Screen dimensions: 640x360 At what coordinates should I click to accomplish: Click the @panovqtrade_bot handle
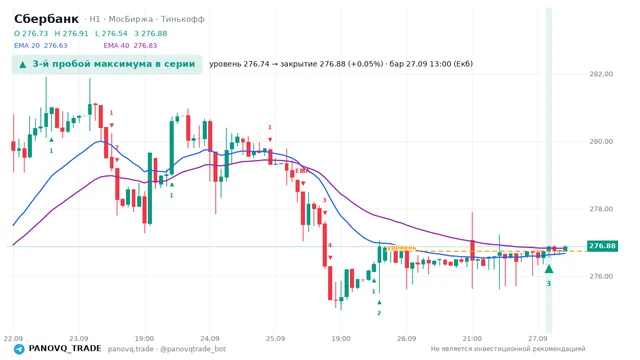[x=193, y=349]
